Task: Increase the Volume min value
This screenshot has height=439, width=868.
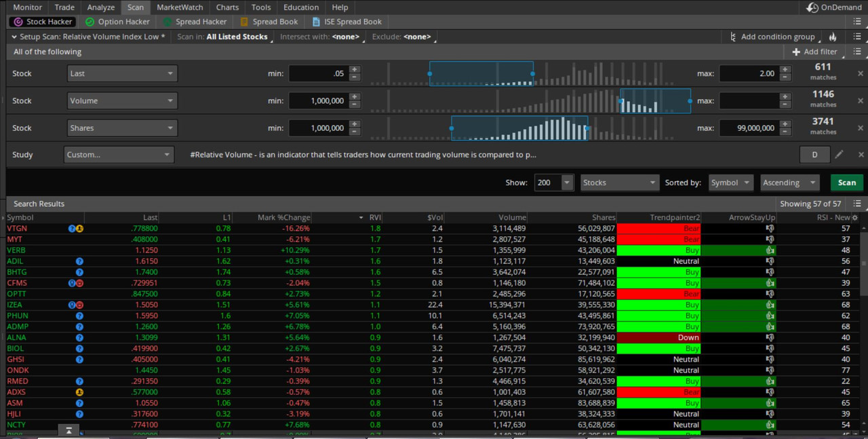Action: 355,97
